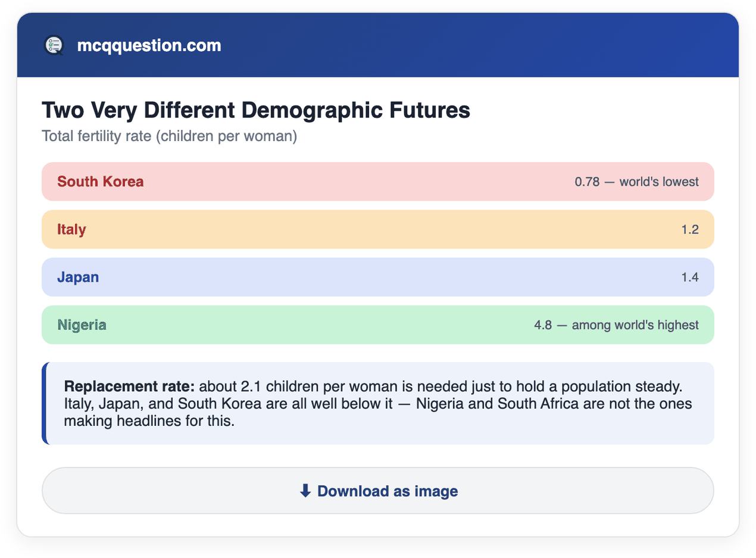Viewport: 756px width, 558px height.
Task: Click the Two Very Different Demographic Futures heading
Action: point(256,111)
